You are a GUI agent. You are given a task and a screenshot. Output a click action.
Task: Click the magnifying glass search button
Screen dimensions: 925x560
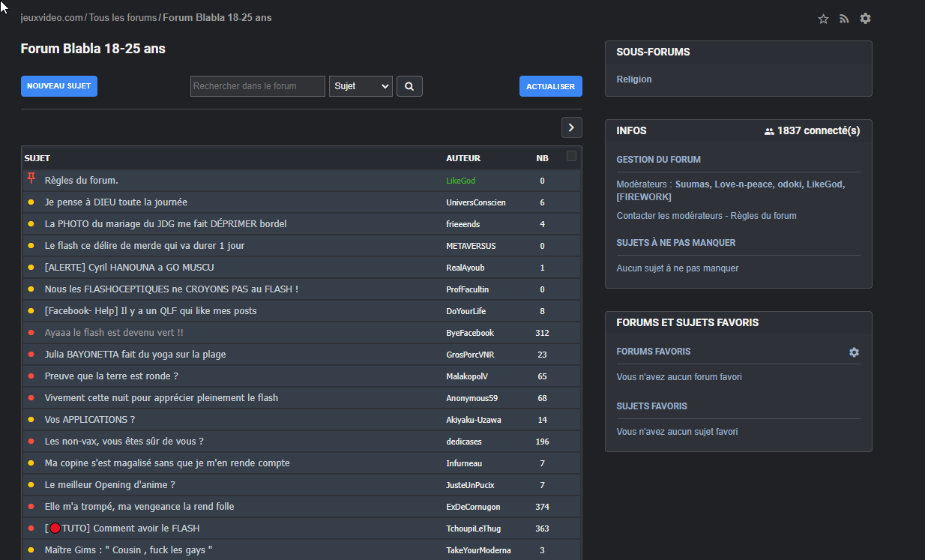pos(409,86)
